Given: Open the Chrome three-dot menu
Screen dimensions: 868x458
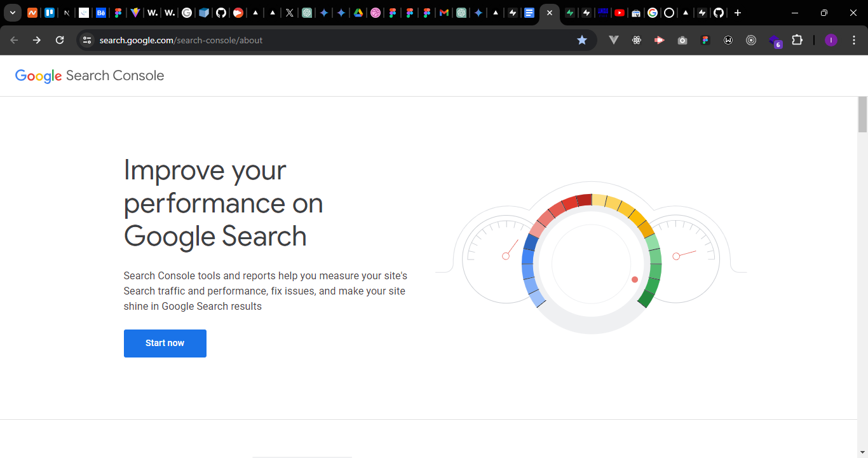Looking at the screenshot, I should pos(854,40).
